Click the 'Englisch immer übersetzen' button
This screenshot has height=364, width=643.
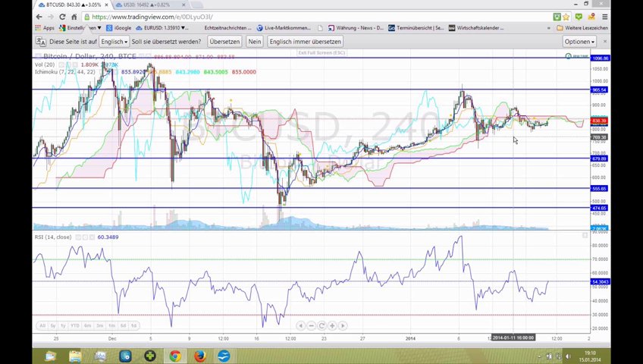click(305, 42)
